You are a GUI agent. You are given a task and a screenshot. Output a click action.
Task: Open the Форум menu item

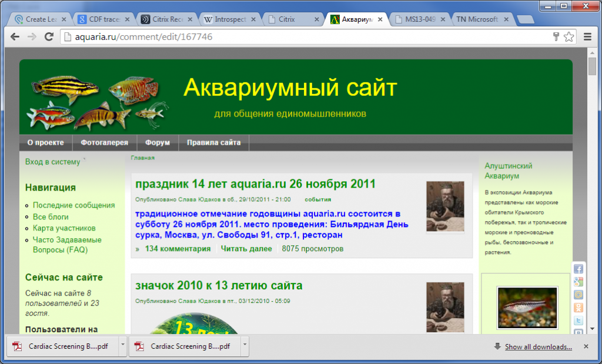158,142
